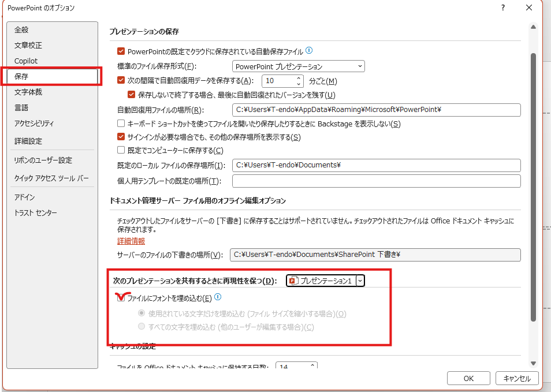Select すべての文字を埋め込む radio button
The image size is (551, 392).
[141, 327]
